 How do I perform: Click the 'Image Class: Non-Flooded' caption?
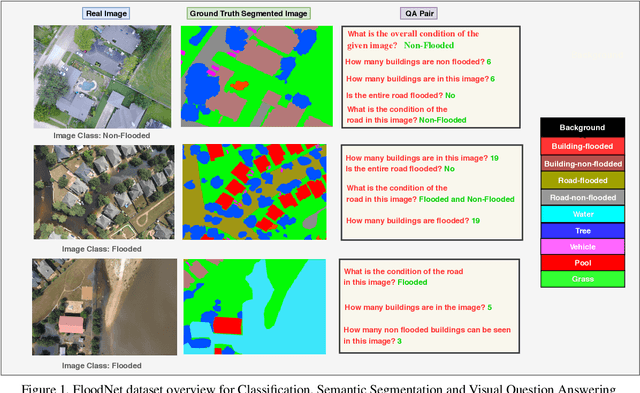(x=102, y=135)
